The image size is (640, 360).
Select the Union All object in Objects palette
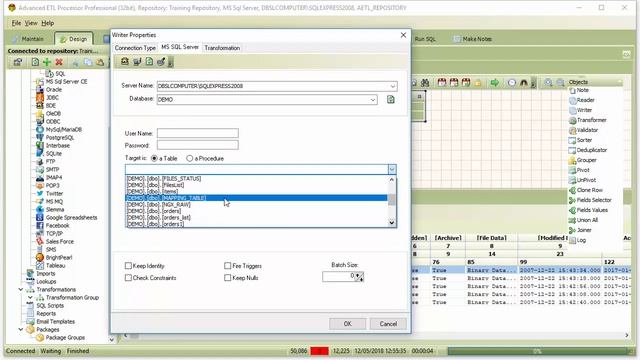point(584,220)
